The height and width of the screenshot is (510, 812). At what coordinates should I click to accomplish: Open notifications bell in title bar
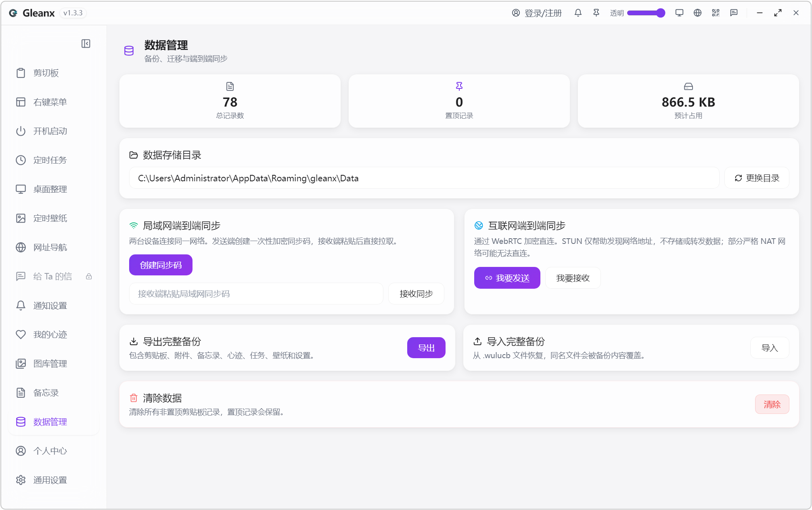pos(578,13)
